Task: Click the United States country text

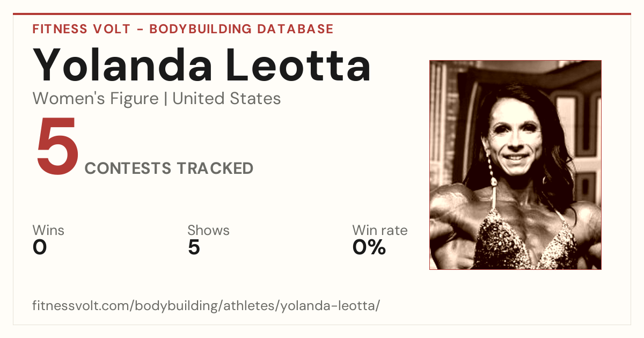Action: [x=226, y=99]
